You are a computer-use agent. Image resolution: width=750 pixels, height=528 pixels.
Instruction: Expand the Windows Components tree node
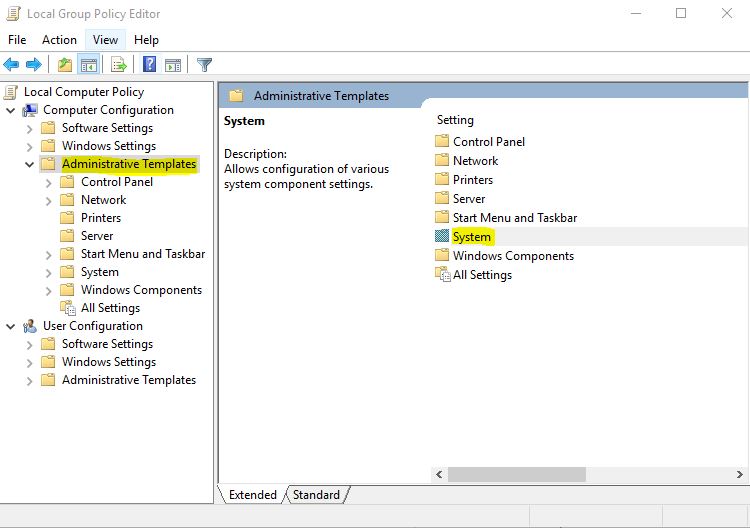pyautogui.click(x=48, y=291)
